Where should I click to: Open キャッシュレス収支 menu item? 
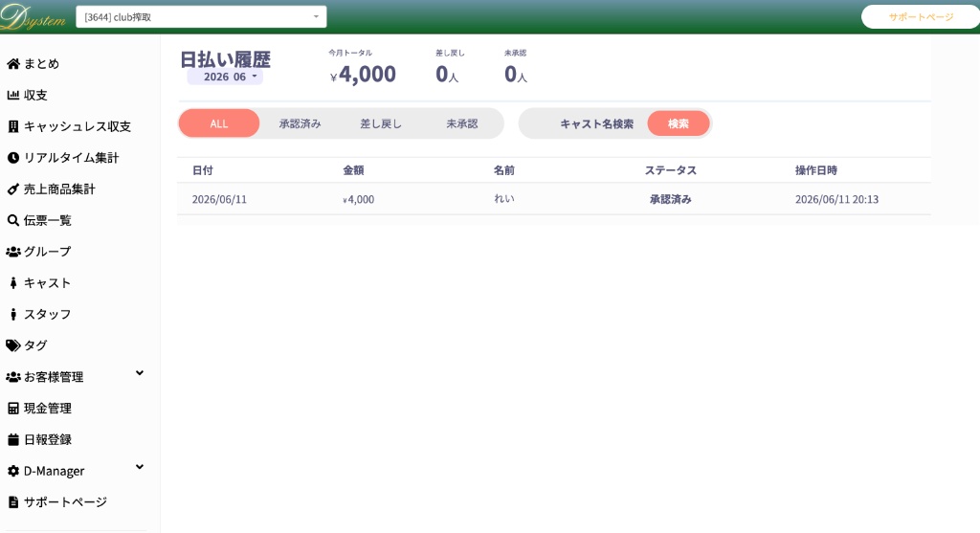pyautogui.click(x=78, y=126)
